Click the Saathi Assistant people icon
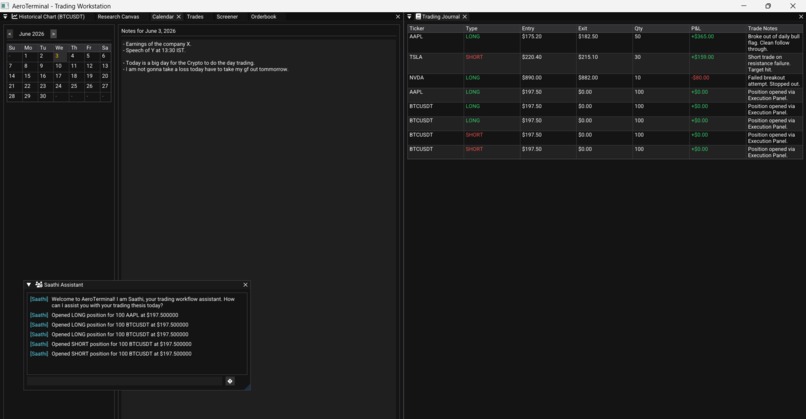 point(39,284)
